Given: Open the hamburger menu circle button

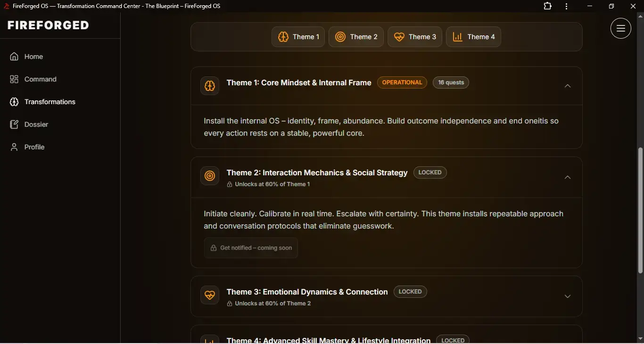Looking at the screenshot, I should [620, 28].
